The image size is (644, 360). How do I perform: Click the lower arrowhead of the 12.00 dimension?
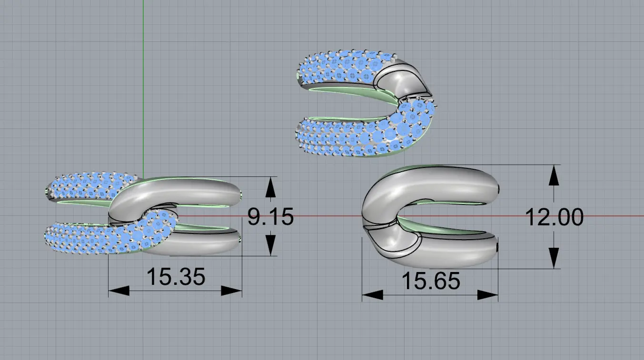coord(553,258)
